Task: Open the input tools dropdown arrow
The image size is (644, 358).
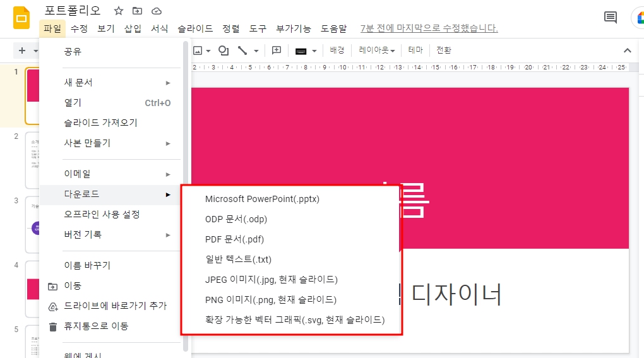Action: click(314, 51)
